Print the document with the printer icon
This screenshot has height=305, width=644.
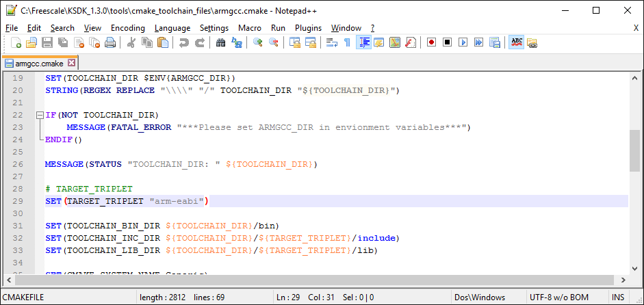(x=110, y=42)
